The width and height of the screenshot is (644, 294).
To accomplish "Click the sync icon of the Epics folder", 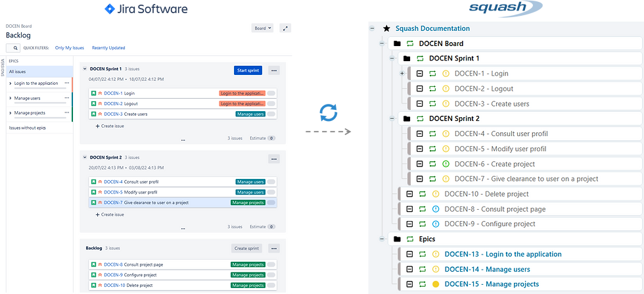I will [x=410, y=239].
